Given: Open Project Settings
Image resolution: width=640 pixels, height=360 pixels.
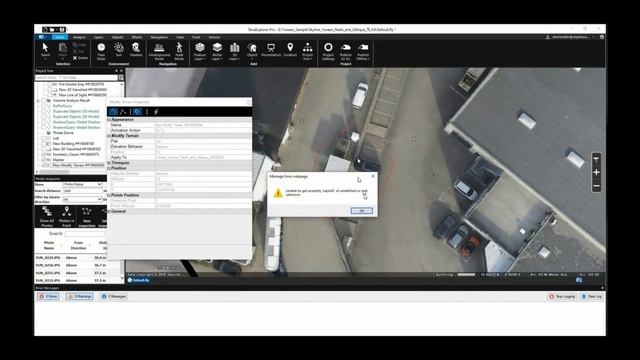Looking at the screenshot, I should [x=328, y=51].
